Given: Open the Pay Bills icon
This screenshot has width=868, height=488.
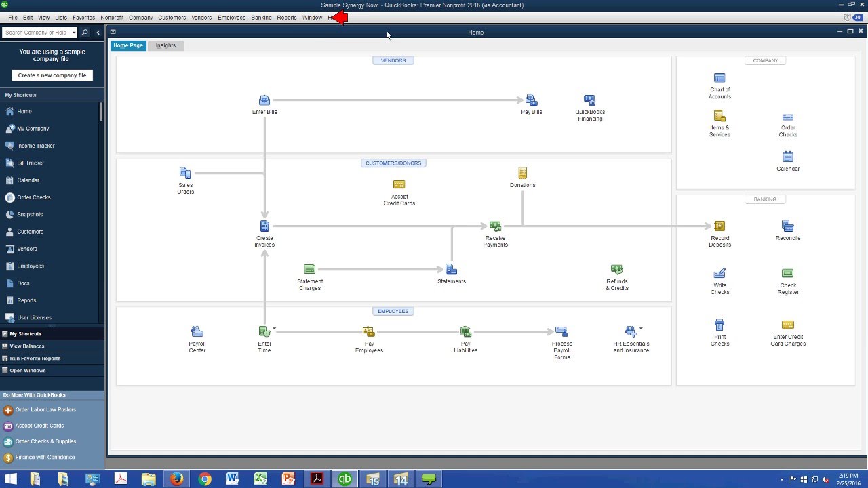Looking at the screenshot, I should (x=532, y=100).
